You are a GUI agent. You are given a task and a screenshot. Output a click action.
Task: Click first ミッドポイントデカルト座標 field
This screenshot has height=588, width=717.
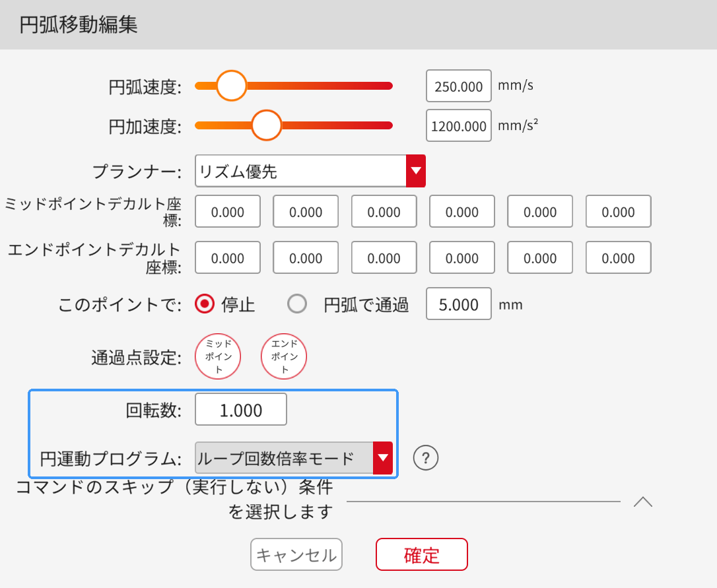coord(228,212)
